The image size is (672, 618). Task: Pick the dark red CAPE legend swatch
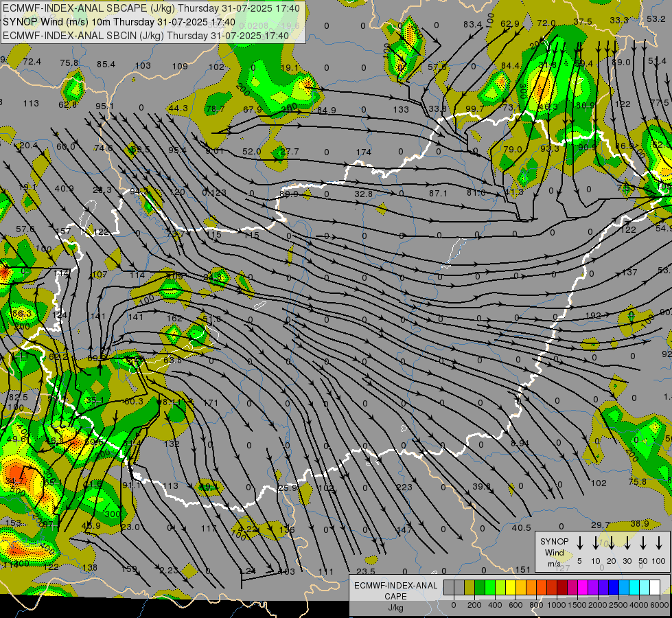pyautogui.click(x=562, y=587)
